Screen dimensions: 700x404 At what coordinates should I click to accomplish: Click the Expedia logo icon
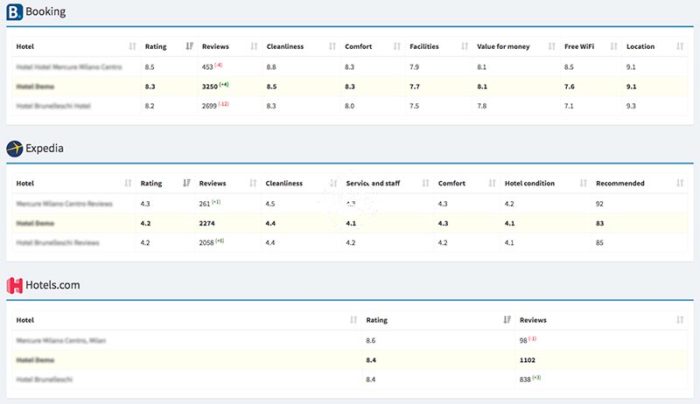(x=14, y=149)
